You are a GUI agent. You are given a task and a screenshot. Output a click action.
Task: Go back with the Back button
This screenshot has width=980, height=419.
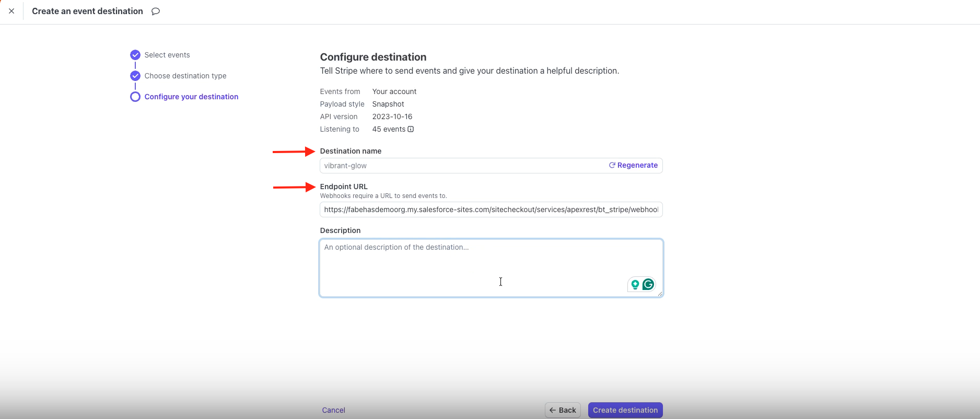(x=563, y=410)
